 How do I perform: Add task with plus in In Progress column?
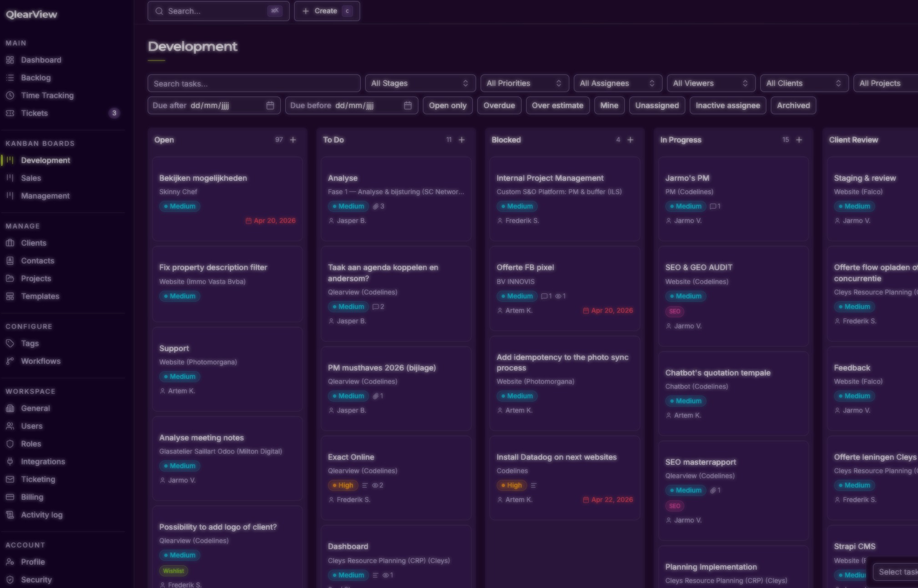tap(799, 140)
